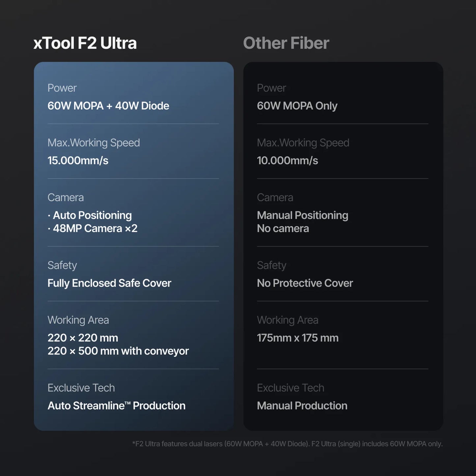Click the xTool F2 Ultra heading
The height and width of the screenshot is (476, 476).
tap(85, 43)
